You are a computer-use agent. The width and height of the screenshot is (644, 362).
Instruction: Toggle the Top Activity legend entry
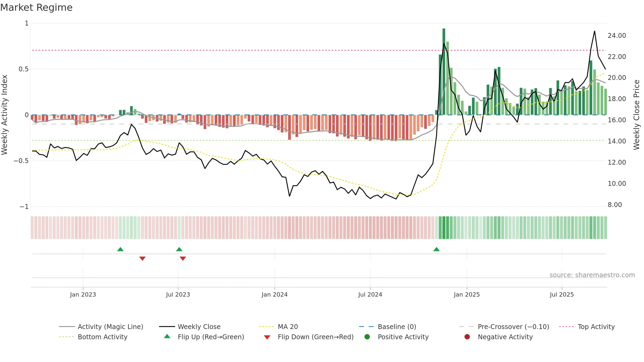[x=587, y=327]
